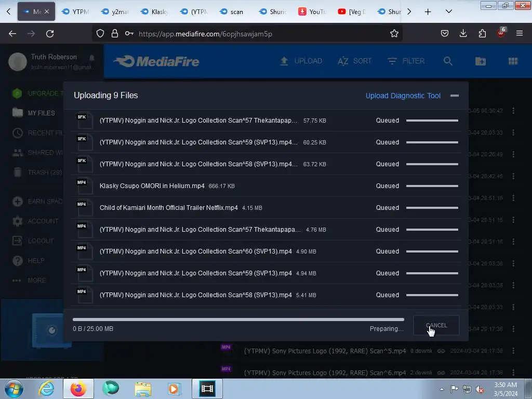The width and height of the screenshot is (532, 399).
Task: Click the Klasky Csupo OMORI in Helium.mp4 row
Action: tap(266, 186)
